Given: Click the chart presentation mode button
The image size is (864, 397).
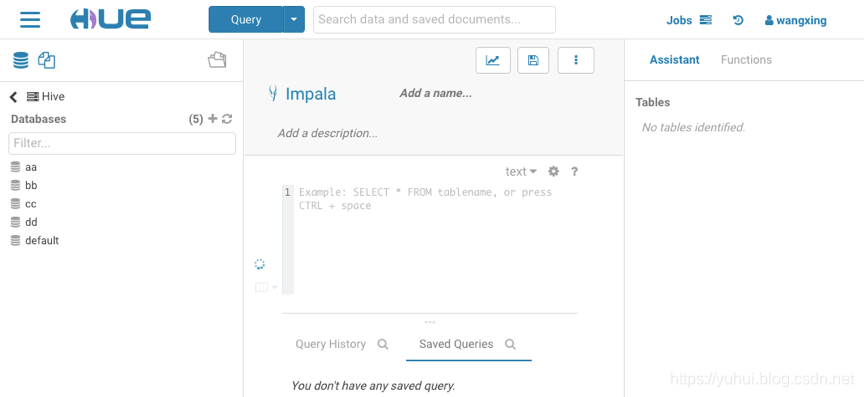Looking at the screenshot, I should 493,60.
